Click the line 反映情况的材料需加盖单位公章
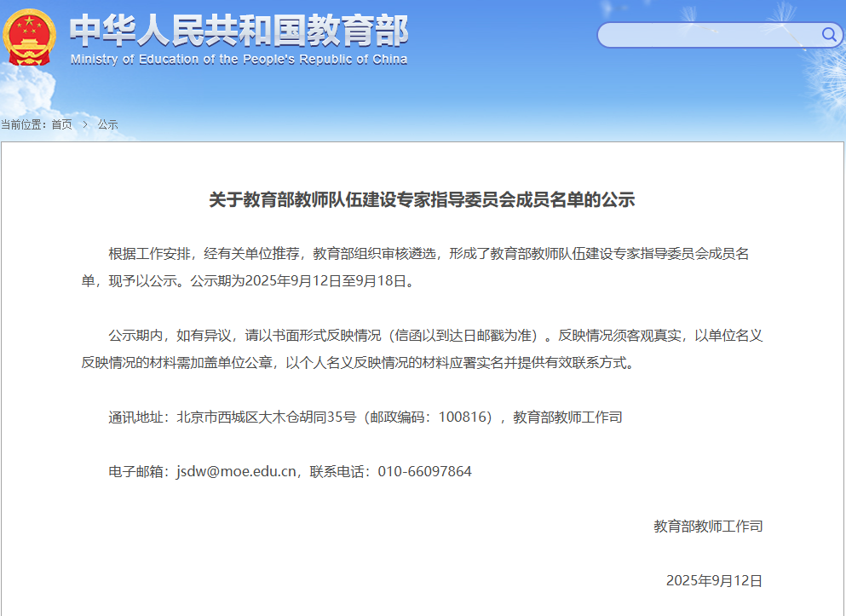Image resolution: width=846 pixels, height=616 pixels. tap(176, 362)
